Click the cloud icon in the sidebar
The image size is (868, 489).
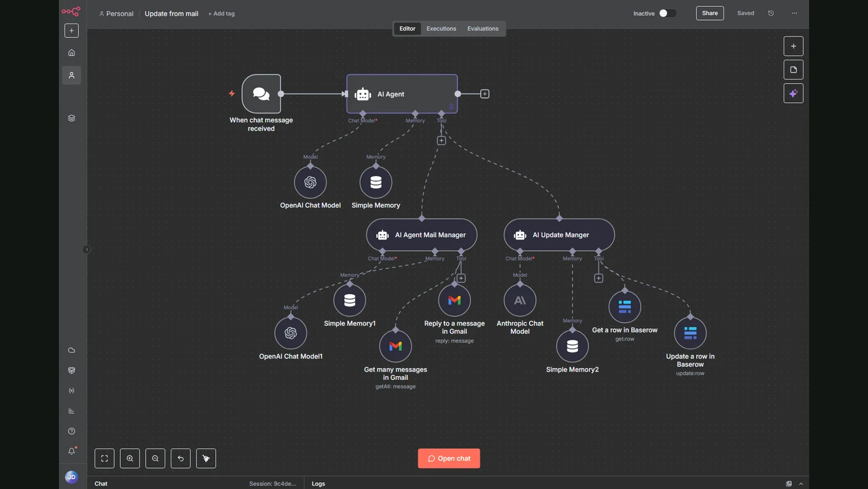pyautogui.click(x=71, y=350)
